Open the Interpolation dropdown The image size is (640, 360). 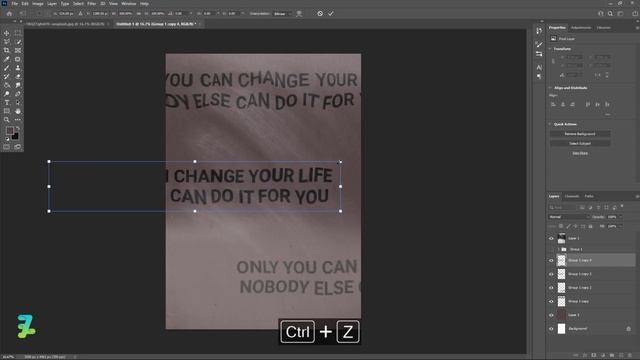click(x=283, y=13)
